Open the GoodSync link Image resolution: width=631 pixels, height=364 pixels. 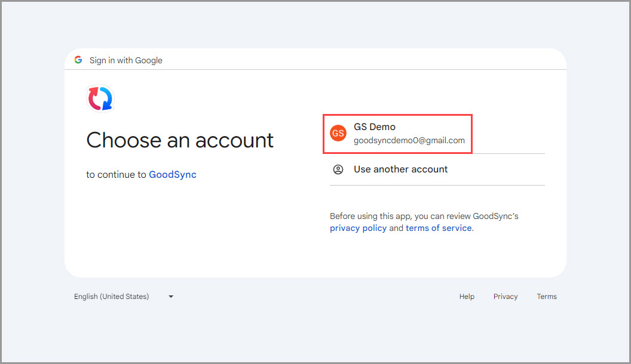pos(173,174)
